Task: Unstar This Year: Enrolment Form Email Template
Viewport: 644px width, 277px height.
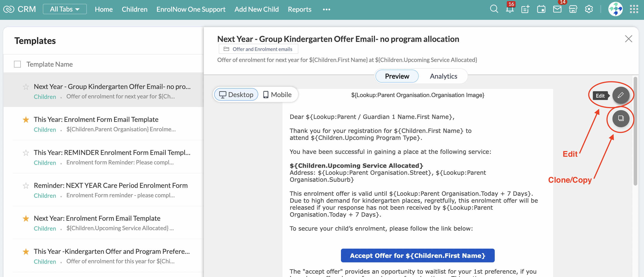Action: point(26,120)
